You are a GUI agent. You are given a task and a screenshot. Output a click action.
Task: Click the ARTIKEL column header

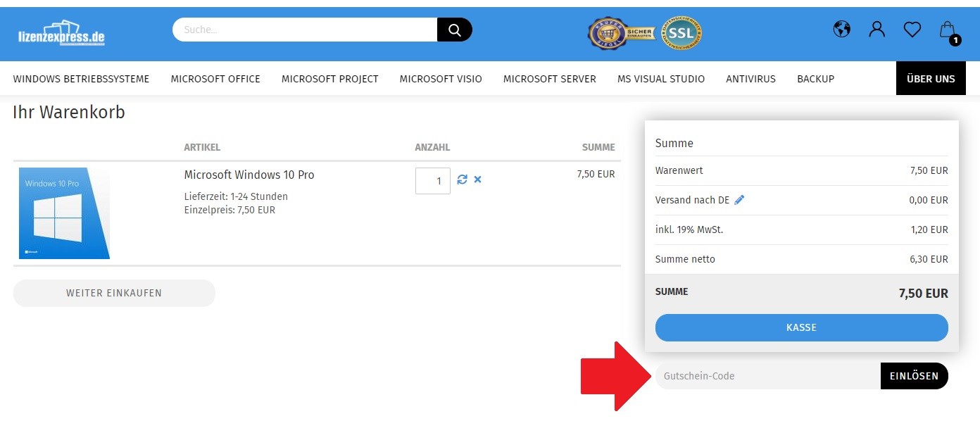(x=202, y=147)
